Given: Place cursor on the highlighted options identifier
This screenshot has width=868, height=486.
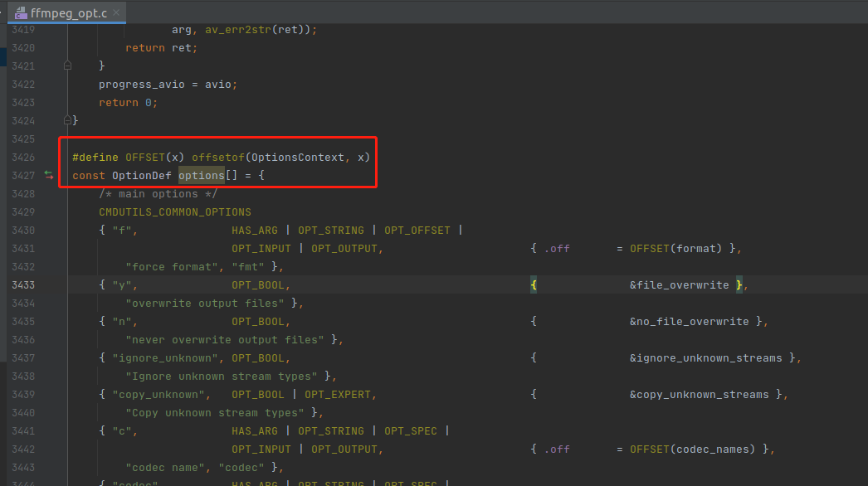Looking at the screenshot, I should [x=201, y=175].
